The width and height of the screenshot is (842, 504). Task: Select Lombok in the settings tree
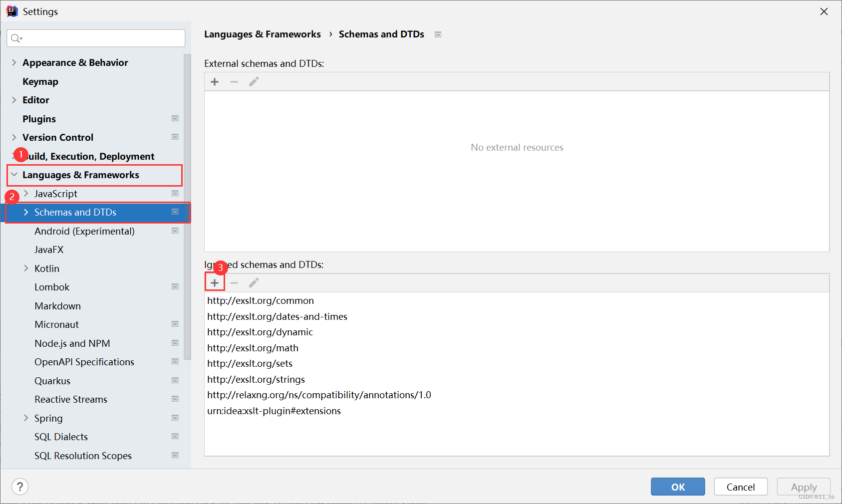[x=52, y=287]
